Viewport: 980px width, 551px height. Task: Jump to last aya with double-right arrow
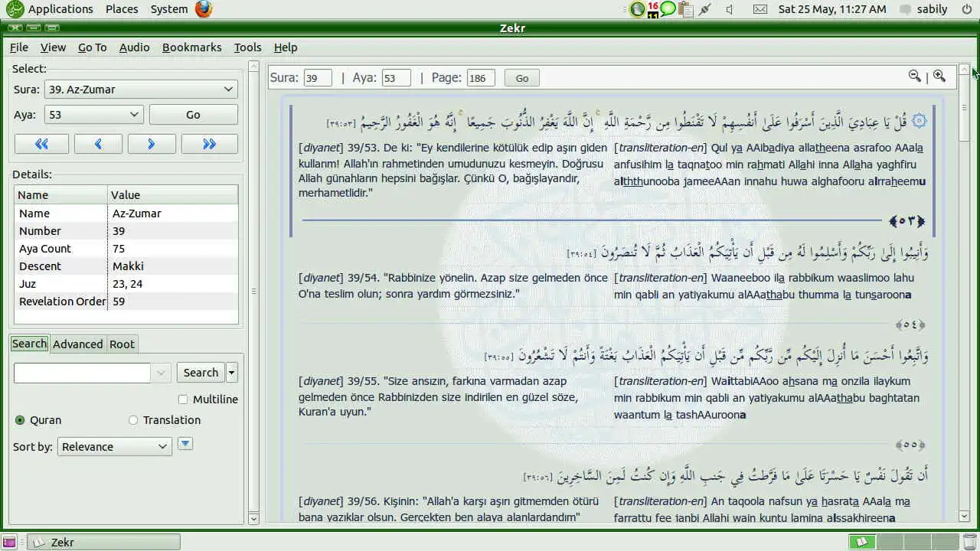click(209, 144)
